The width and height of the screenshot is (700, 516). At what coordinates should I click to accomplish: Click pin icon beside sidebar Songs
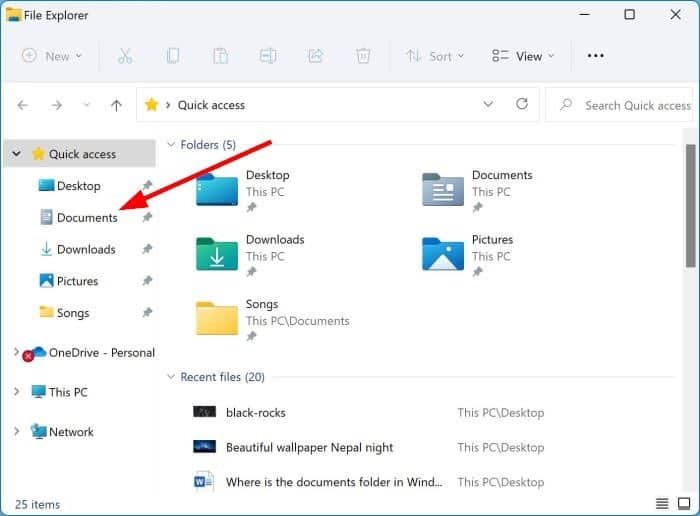147,312
